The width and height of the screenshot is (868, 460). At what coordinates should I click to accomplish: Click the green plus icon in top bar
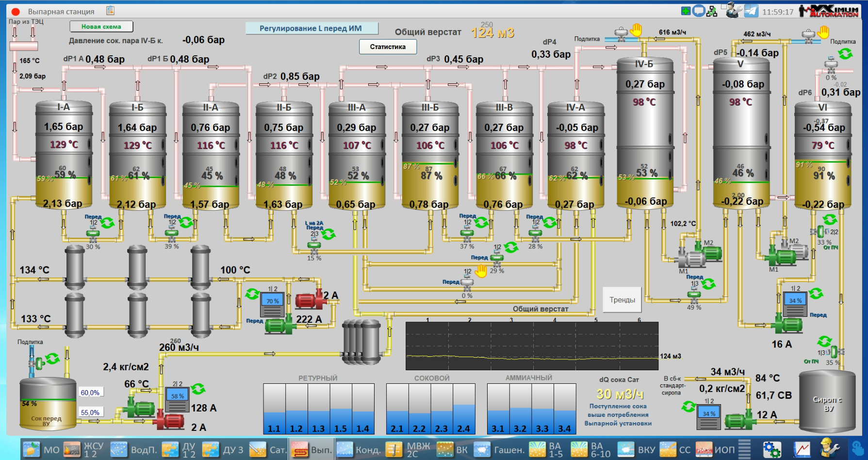coord(686,11)
